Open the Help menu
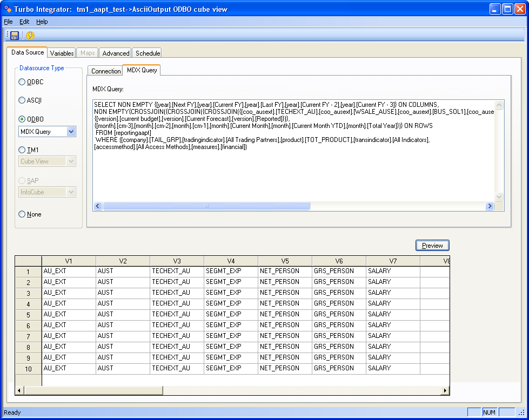Image resolution: width=529 pixels, height=420 pixels. pos(42,22)
